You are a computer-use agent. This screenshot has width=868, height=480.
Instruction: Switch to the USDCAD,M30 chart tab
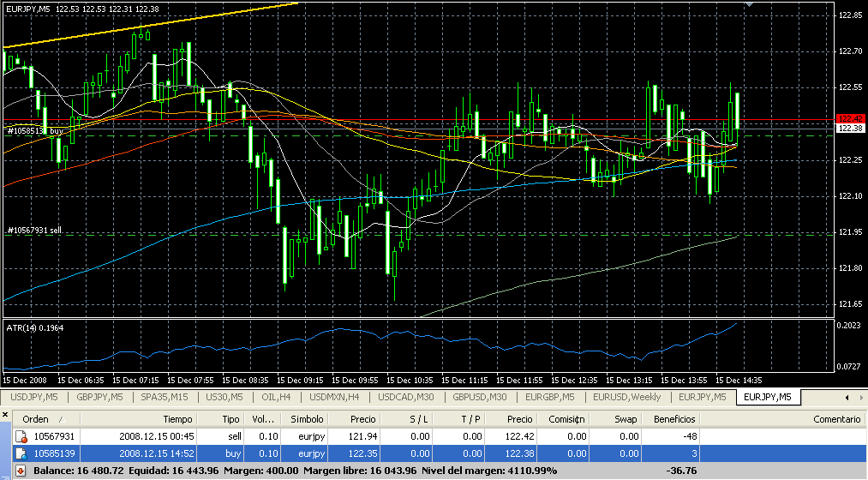point(406,397)
